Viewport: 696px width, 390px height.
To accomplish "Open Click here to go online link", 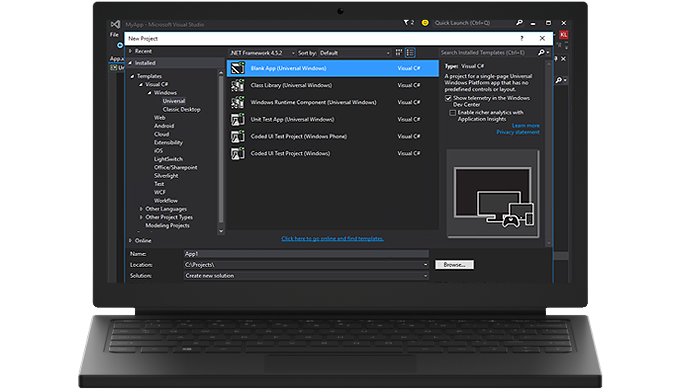I will click(x=332, y=239).
